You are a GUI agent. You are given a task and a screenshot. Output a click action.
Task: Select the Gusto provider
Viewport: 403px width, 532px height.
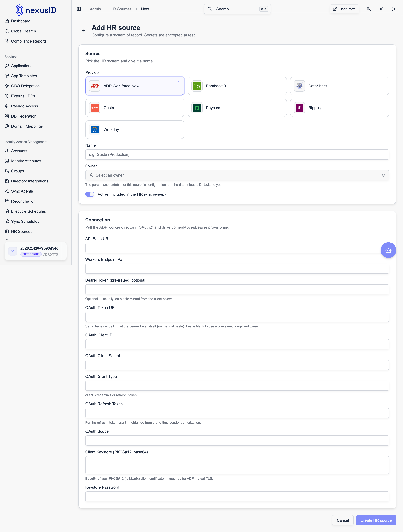(x=135, y=108)
